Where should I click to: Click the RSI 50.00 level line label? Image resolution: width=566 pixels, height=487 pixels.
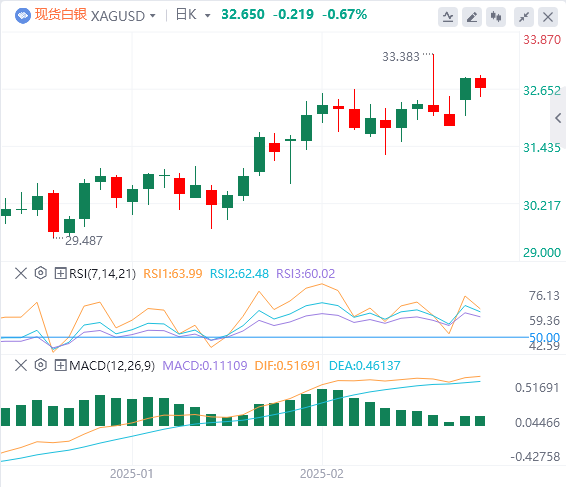(544, 338)
